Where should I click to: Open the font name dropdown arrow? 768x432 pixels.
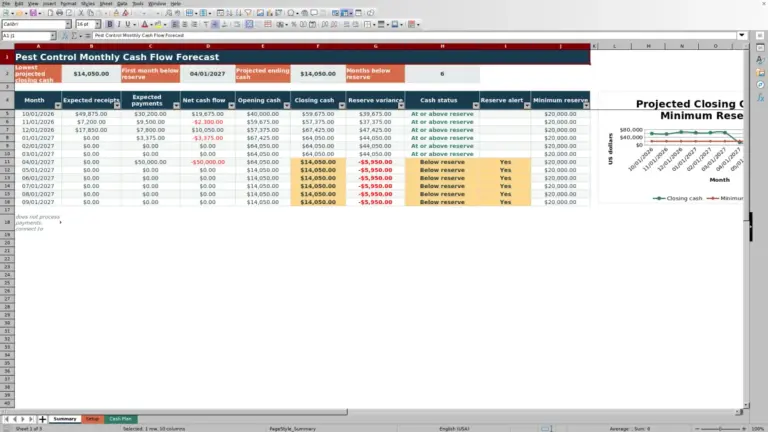click(x=68, y=24)
